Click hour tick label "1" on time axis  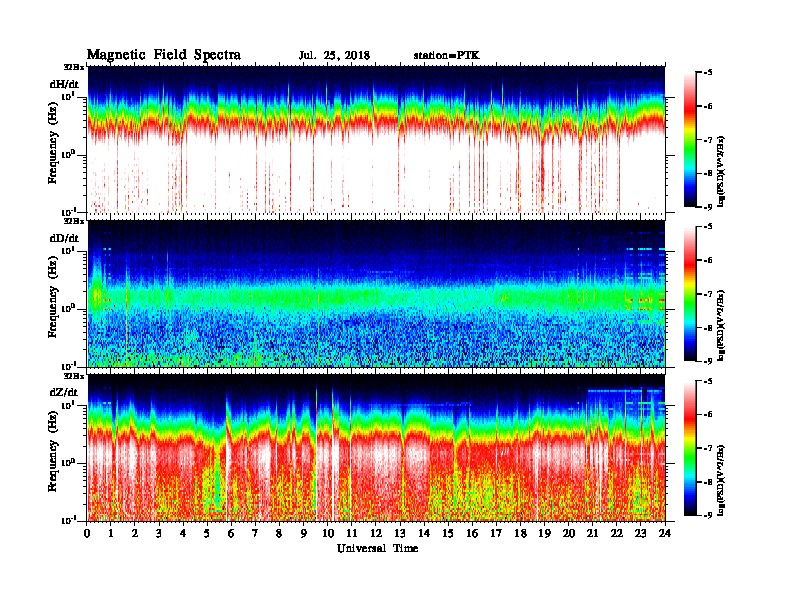click(x=111, y=533)
